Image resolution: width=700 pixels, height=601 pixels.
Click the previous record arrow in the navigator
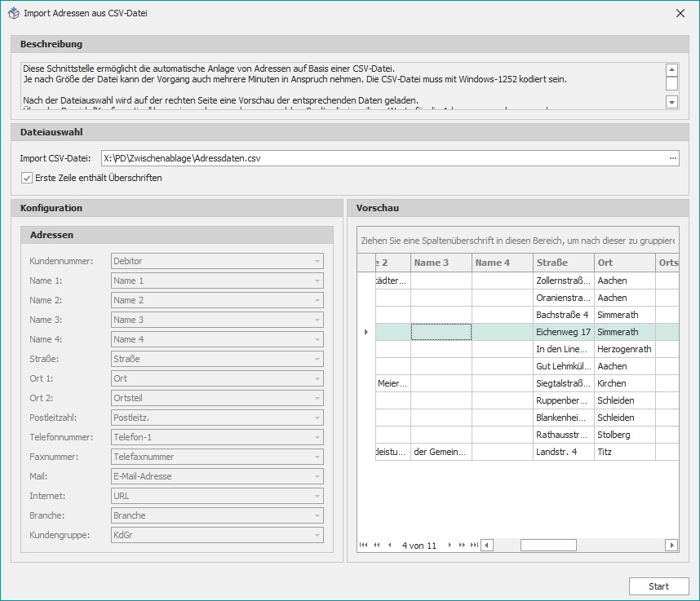(x=389, y=545)
